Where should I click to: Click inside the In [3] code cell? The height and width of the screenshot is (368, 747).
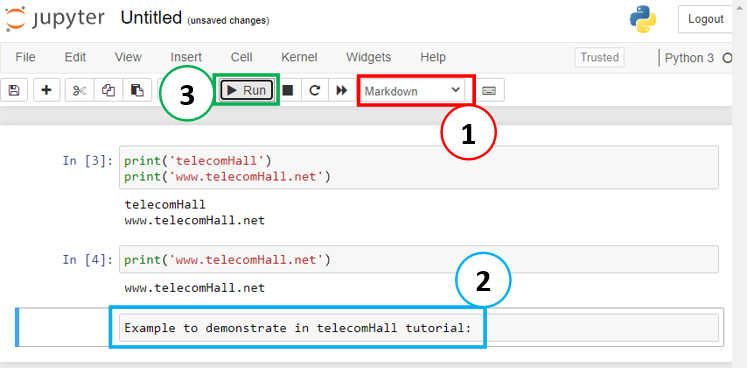coord(419,168)
